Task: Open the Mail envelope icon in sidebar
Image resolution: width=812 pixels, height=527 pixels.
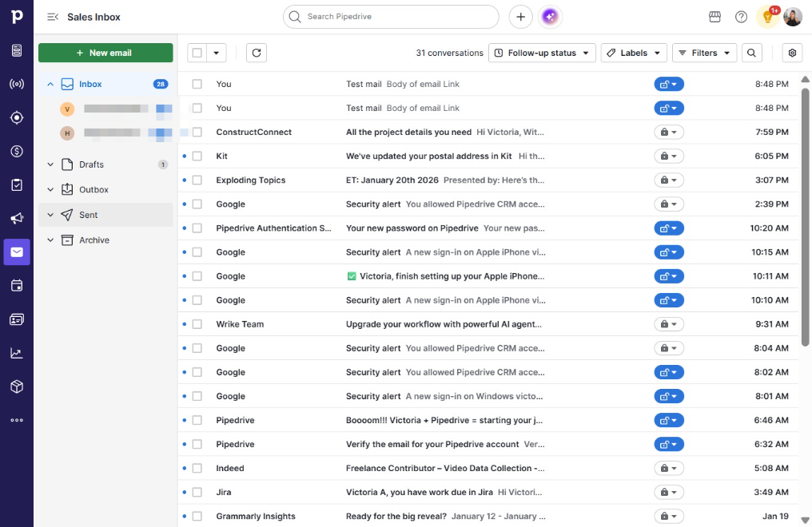Action: (17, 252)
